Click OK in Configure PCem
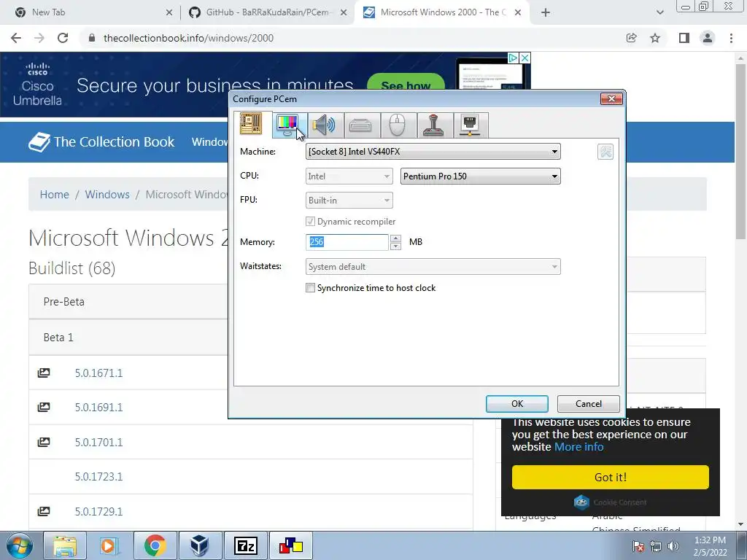Screen dimensions: 747x560 [x=517, y=404]
